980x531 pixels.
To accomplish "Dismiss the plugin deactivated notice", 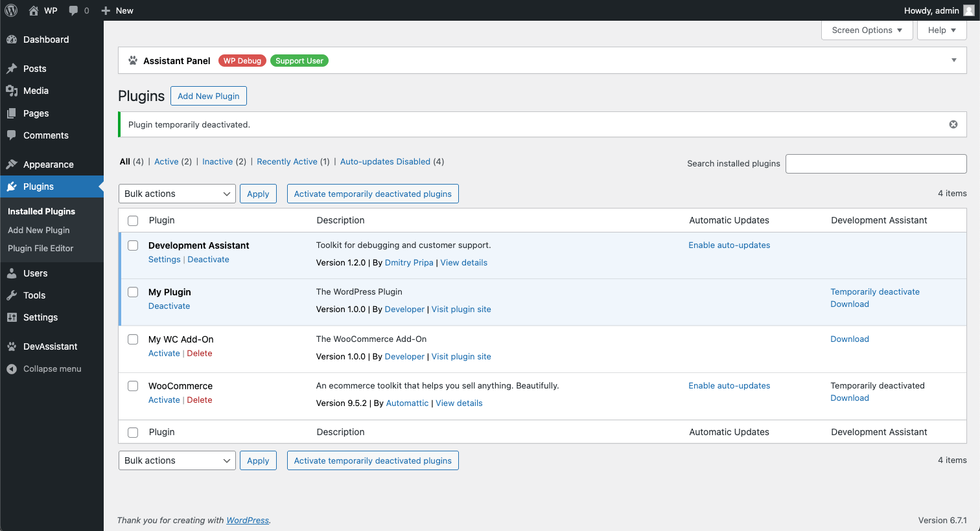I will coord(953,124).
